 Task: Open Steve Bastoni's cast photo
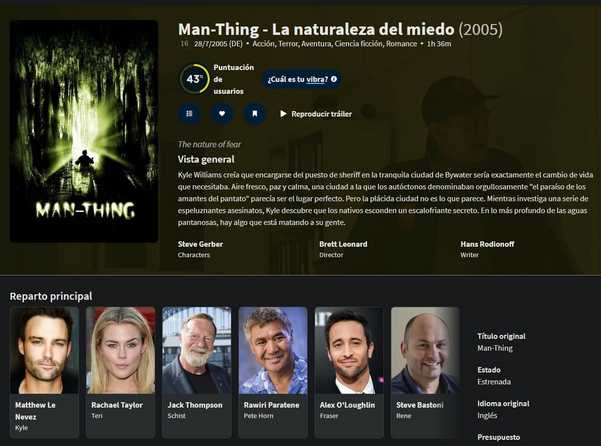425,351
